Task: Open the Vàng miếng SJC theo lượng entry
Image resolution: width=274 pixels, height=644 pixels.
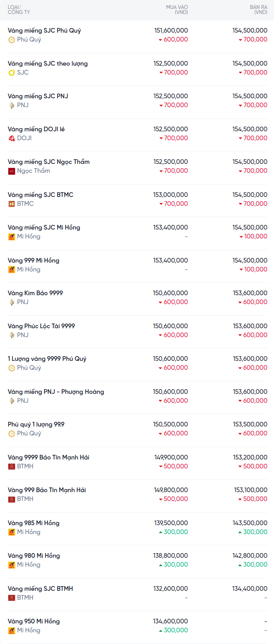Action: [x=48, y=63]
